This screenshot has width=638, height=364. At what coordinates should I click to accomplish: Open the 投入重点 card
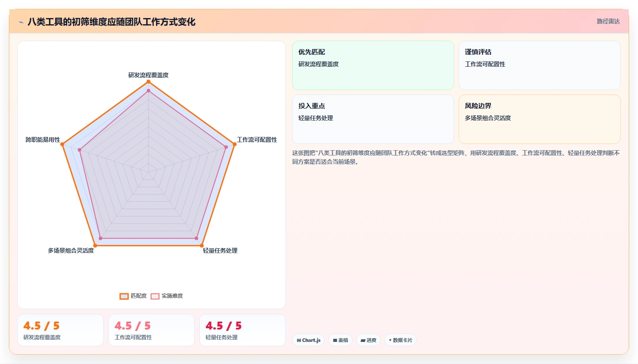click(x=373, y=119)
